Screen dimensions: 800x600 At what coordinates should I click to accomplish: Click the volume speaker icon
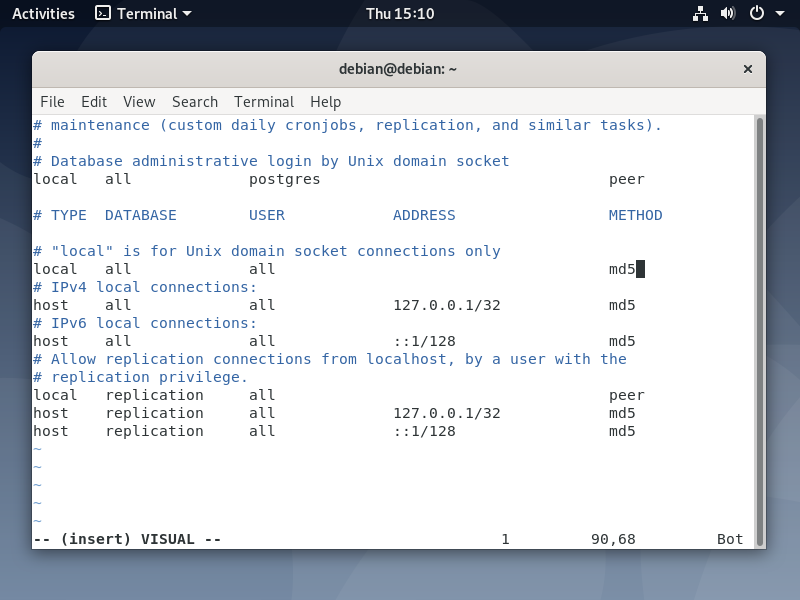(728, 13)
